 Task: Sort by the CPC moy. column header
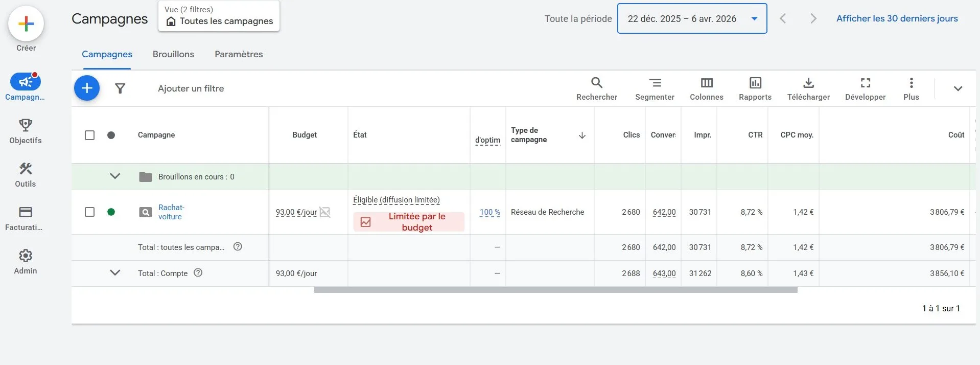point(797,135)
